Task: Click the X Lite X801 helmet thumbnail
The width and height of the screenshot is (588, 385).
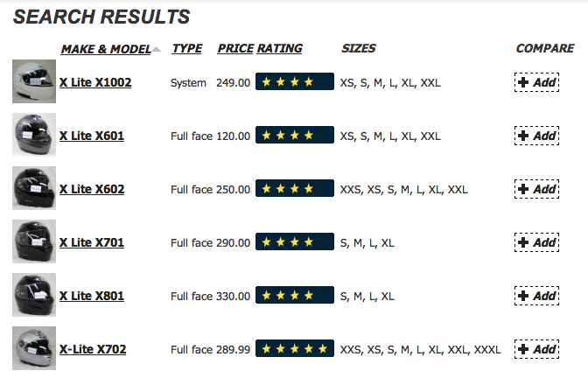Action: tap(34, 295)
